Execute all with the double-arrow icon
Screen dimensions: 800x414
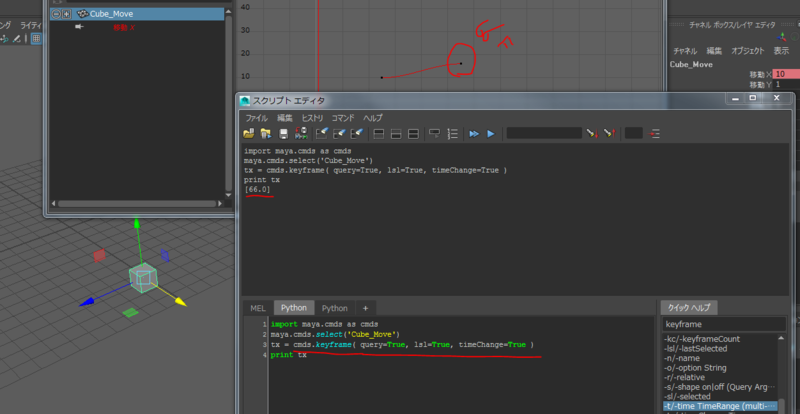pyautogui.click(x=474, y=134)
